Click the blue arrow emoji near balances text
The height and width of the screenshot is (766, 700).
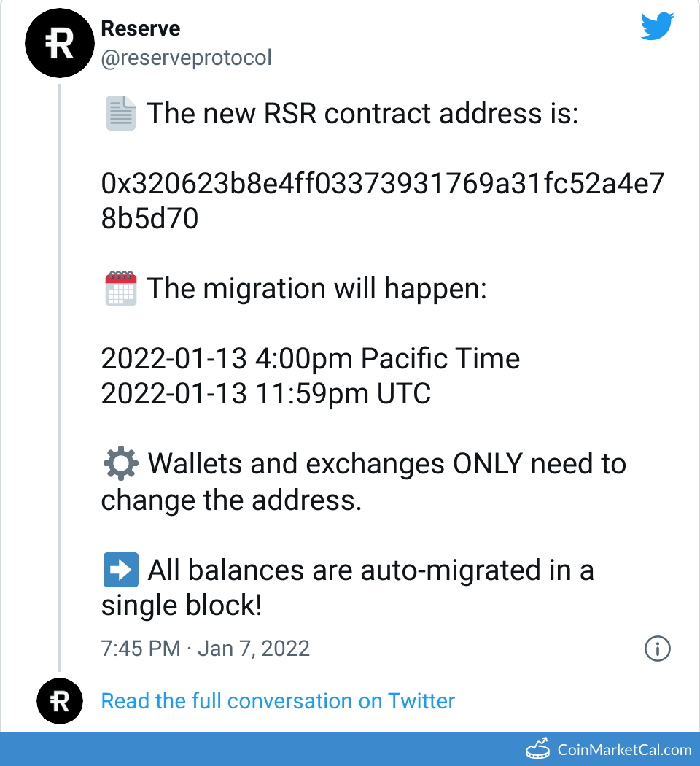[120, 570]
